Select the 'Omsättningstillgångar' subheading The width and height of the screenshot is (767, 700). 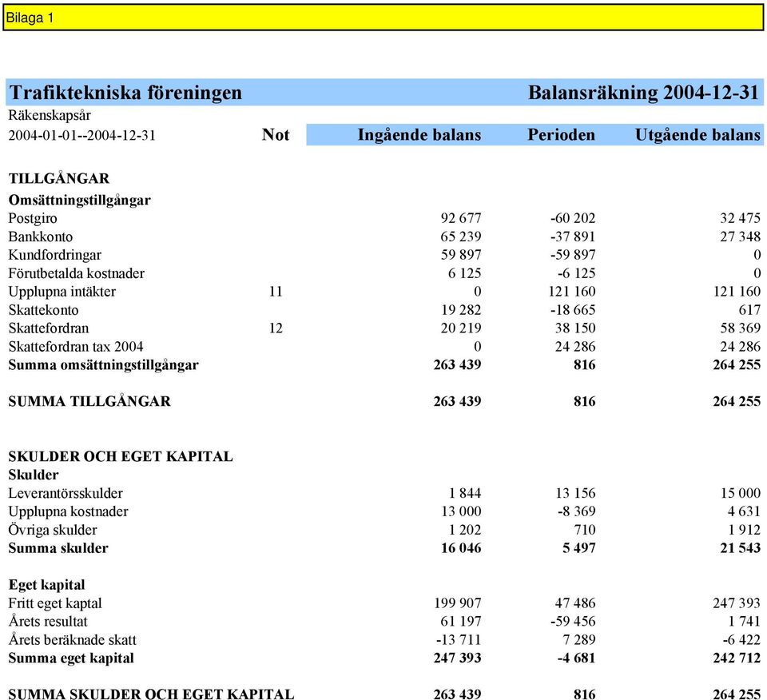point(79,200)
